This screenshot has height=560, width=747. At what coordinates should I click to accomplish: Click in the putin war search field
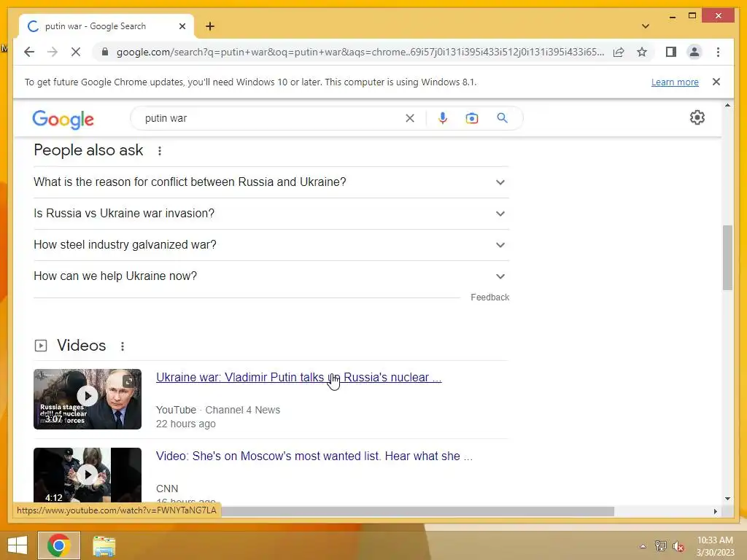click(x=271, y=118)
